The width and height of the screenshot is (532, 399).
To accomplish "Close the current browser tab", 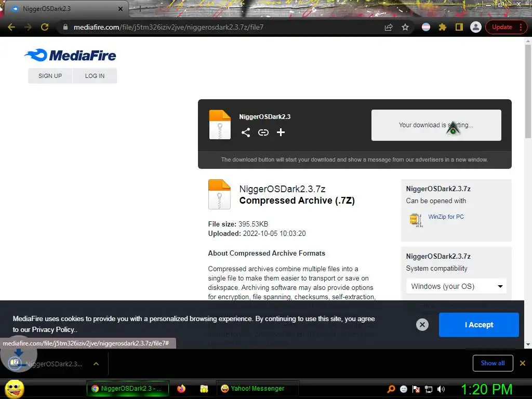I will pos(121,9).
